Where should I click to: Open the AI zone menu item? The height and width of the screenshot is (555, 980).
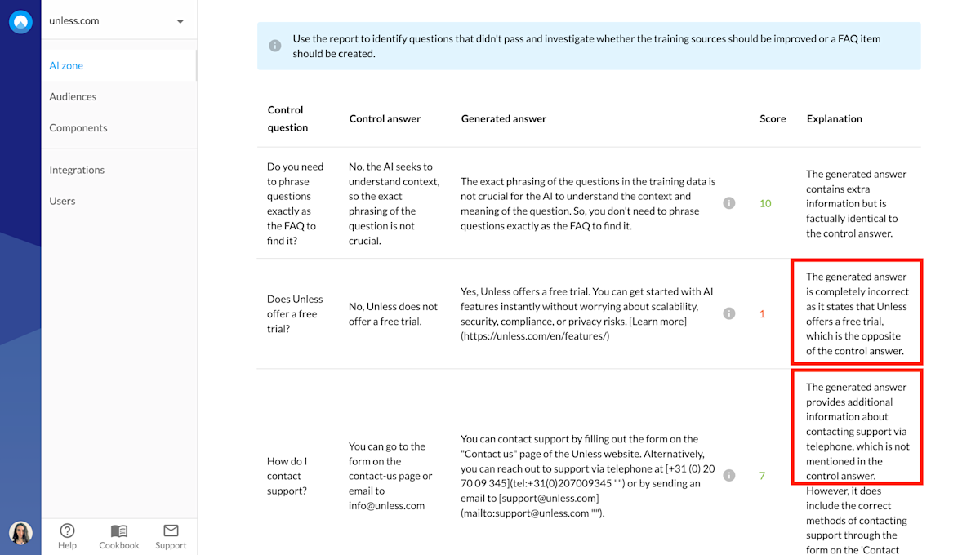point(66,65)
